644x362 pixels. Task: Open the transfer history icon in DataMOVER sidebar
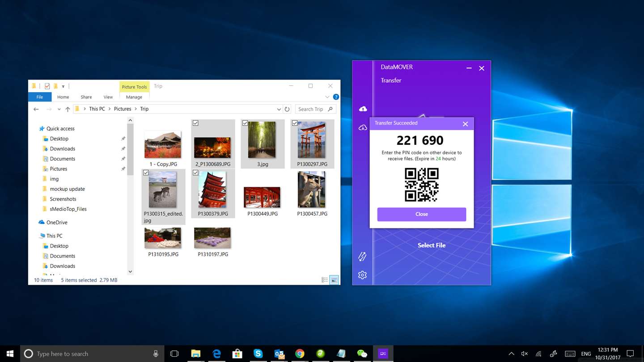tap(362, 256)
